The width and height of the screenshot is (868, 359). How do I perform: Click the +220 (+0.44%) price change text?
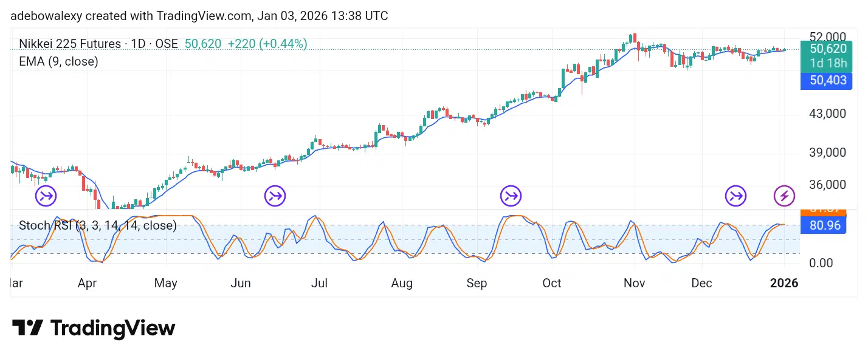click(267, 44)
